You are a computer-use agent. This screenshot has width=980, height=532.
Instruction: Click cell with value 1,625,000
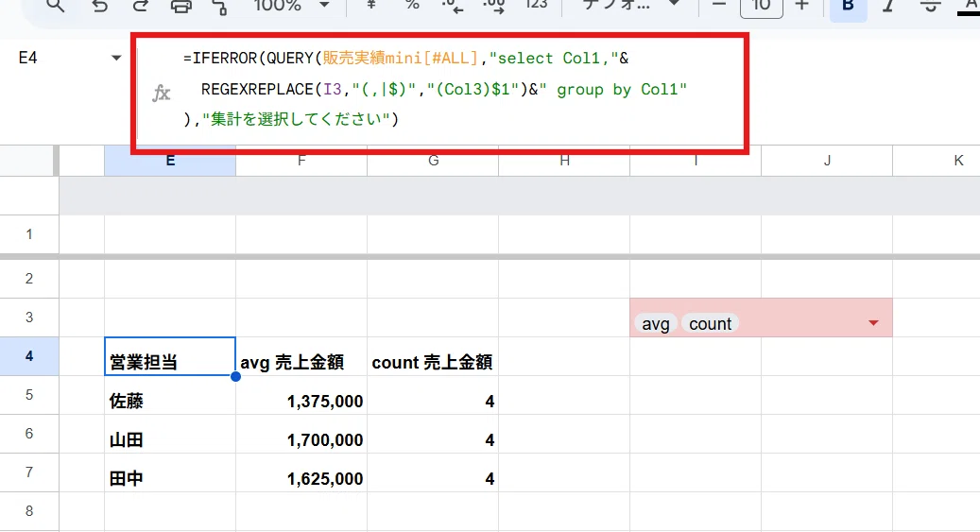point(301,472)
